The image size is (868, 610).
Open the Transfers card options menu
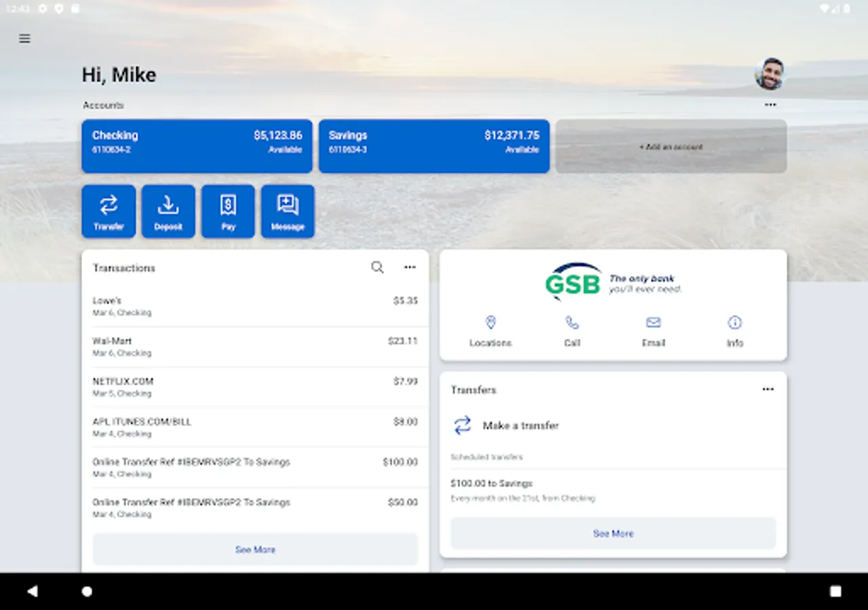click(x=768, y=390)
